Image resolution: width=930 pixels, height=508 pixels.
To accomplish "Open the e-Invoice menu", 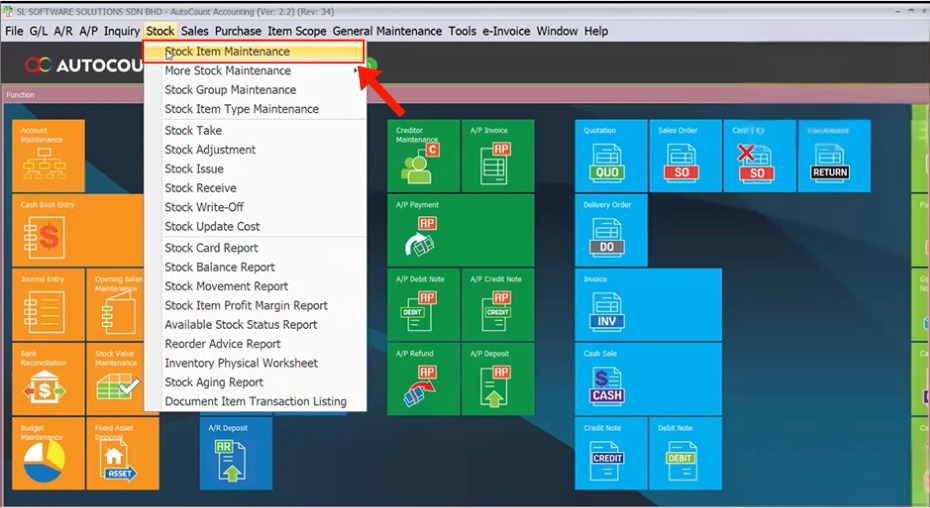I will pyautogui.click(x=506, y=31).
